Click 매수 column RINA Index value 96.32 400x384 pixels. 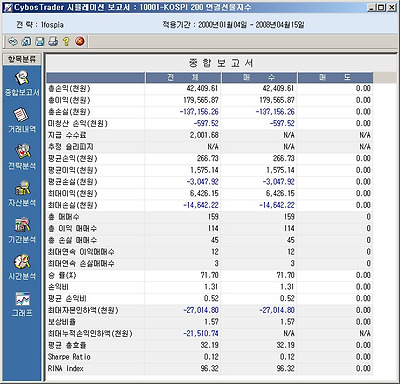point(286,369)
